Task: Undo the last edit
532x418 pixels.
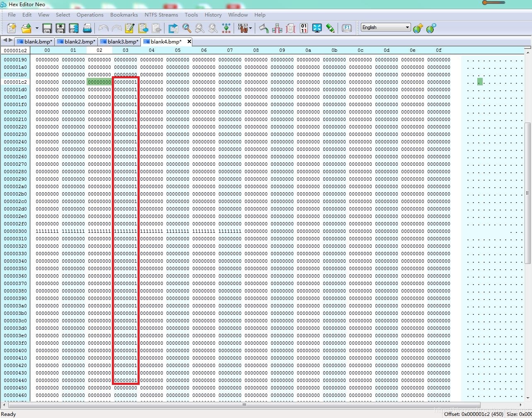Action: [104, 28]
